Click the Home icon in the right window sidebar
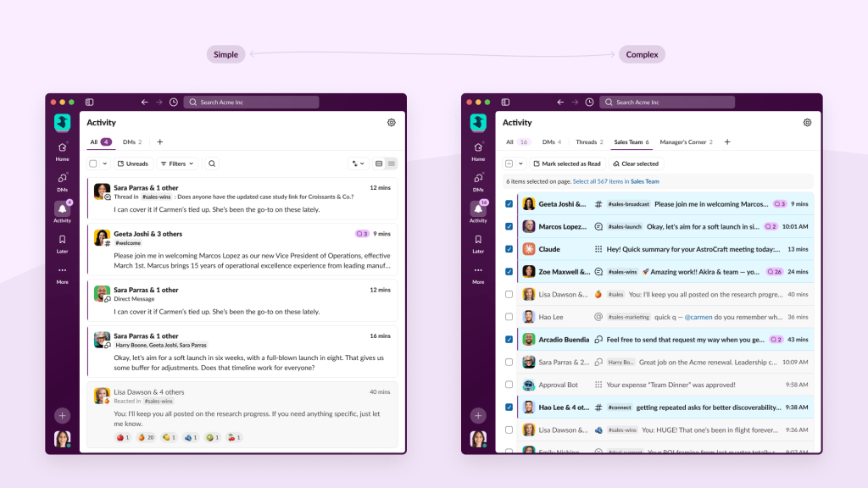The width and height of the screenshot is (868, 488). 478,147
